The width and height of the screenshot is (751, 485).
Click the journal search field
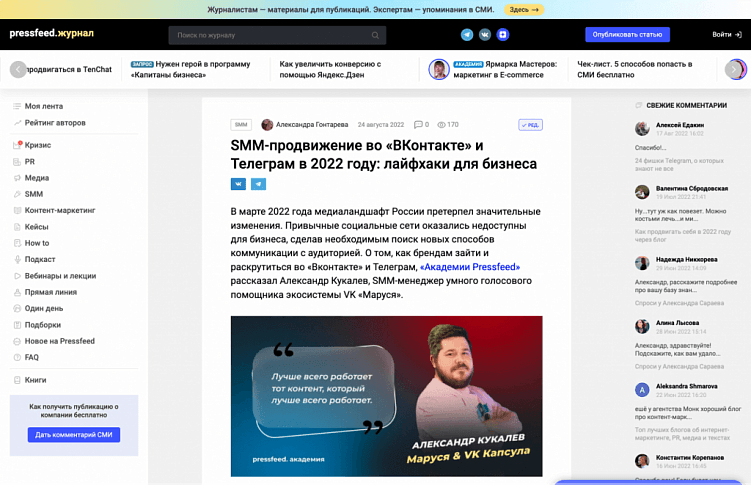[x=277, y=35]
